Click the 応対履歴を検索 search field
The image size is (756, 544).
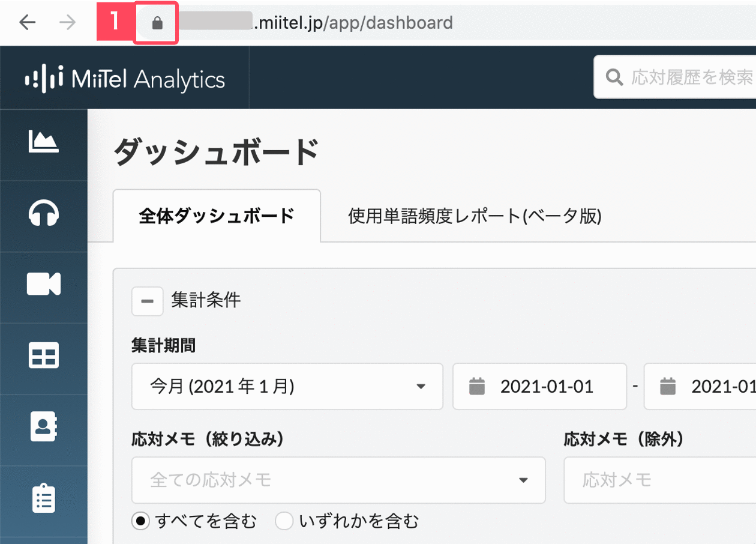click(675, 77)
